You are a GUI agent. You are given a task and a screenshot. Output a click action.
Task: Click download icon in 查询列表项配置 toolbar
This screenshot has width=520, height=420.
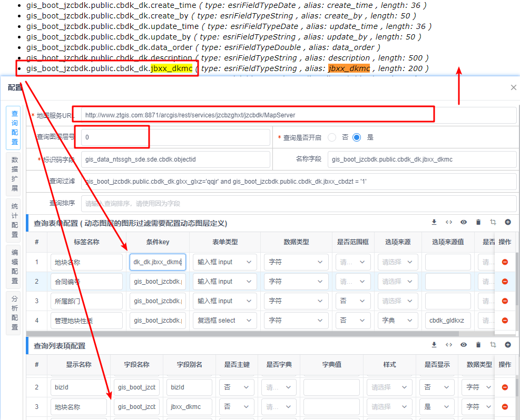click(434, 345)
